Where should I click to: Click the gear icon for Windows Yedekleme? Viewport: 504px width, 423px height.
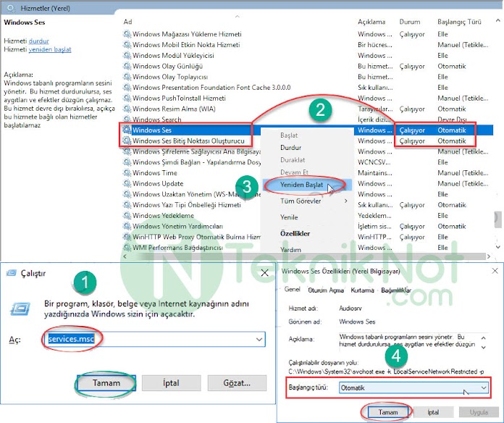click(x=127, y=215)
